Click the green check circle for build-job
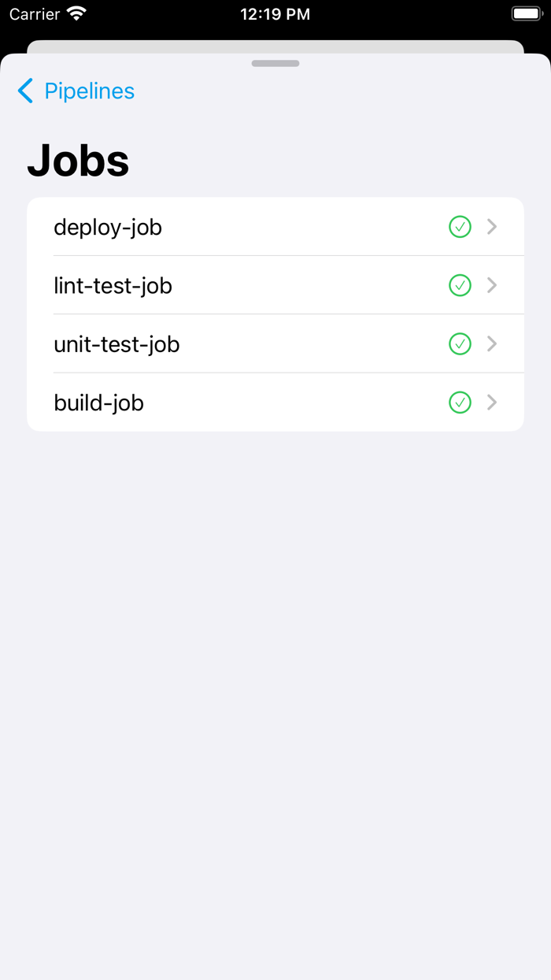 tap(460, 403)
